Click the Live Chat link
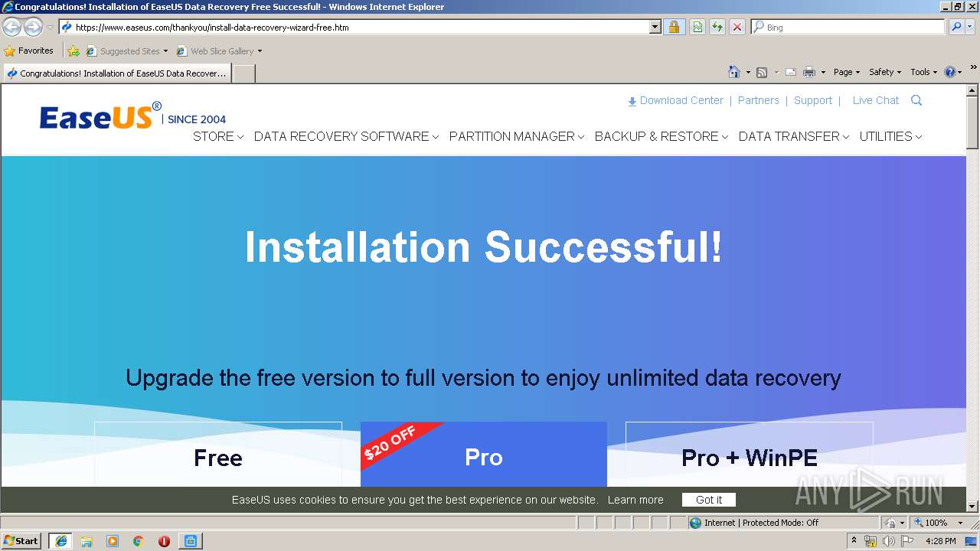Screen dimensions: 980x551 pos(876,100)
